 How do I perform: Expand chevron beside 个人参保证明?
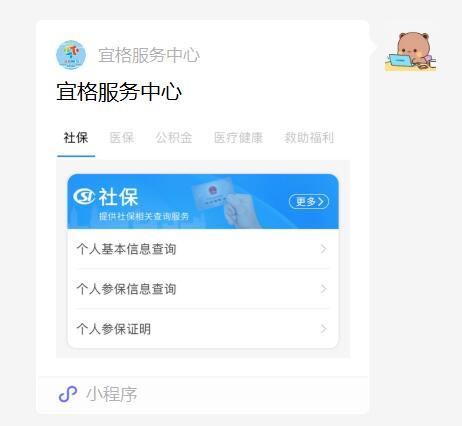[x=323, y=329]
